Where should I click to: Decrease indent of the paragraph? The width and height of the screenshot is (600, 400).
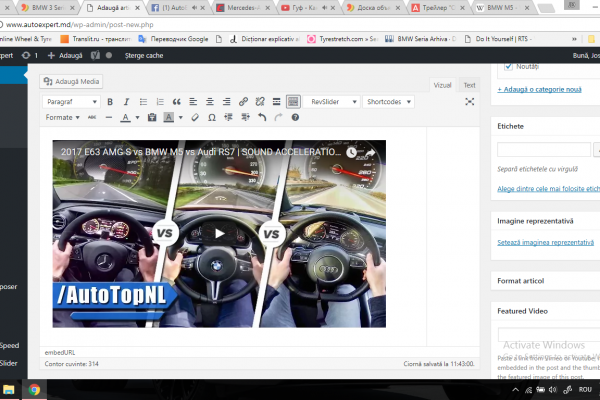click(x=228, y=118)
